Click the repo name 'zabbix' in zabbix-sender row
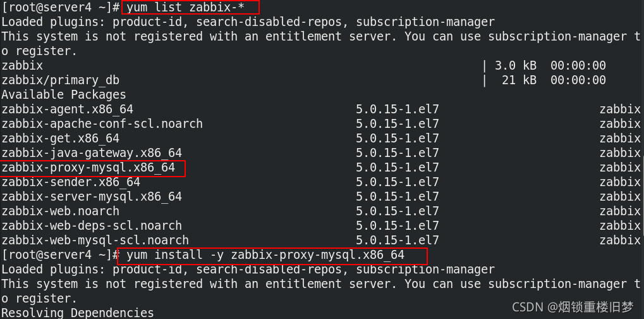 (x=620, y=182)
